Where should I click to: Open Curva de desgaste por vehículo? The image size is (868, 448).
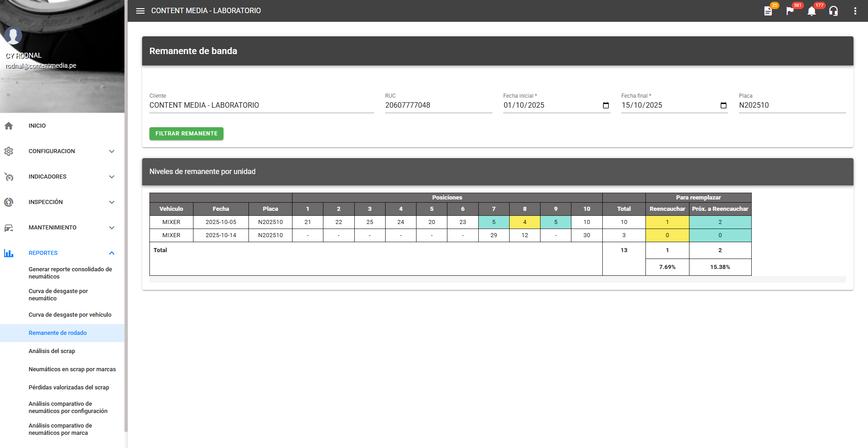tap(70, 315)
